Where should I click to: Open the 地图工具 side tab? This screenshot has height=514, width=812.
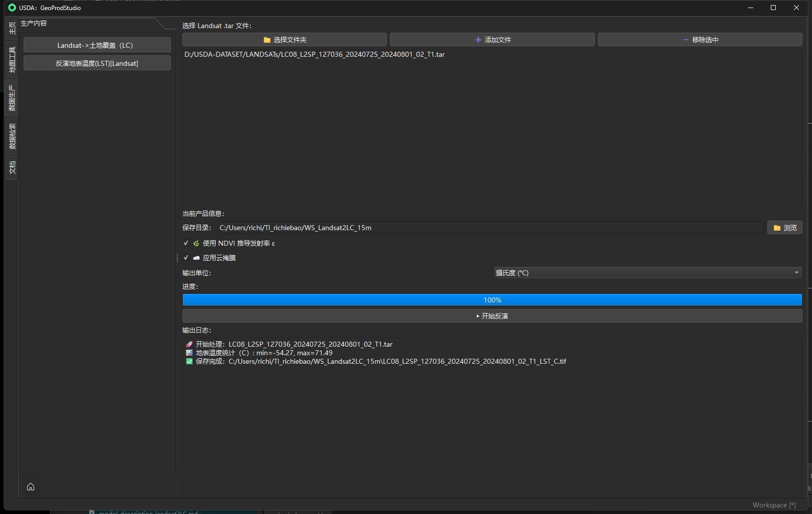(12, 60)
